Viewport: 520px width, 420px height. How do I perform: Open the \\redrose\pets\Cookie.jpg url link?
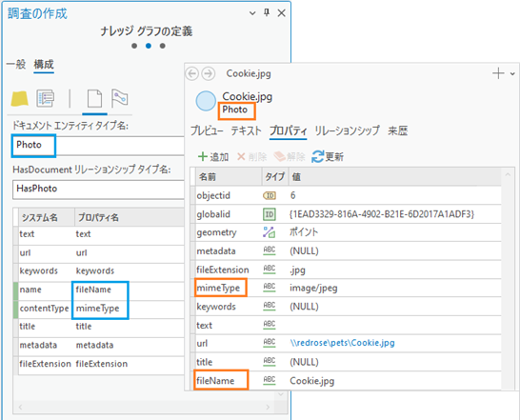[342, 343]
